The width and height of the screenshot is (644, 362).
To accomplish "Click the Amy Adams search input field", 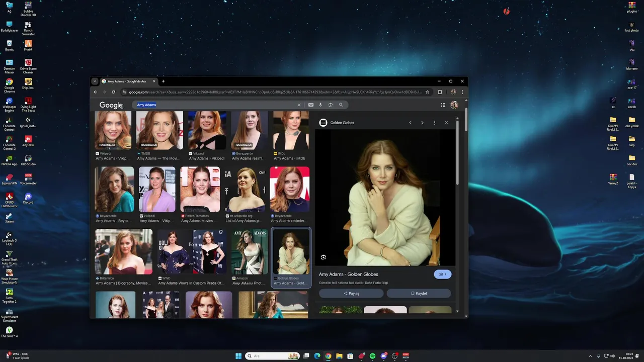I will (x=216, y=105).
